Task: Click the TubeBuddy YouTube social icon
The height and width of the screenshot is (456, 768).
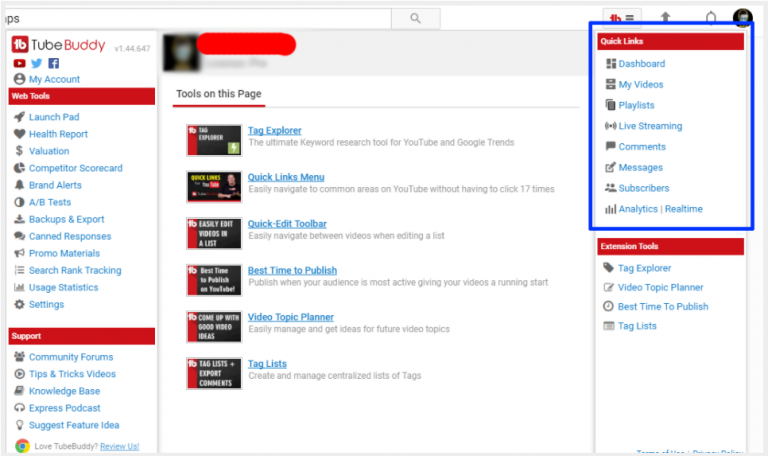Action: pyautogui.click(x=19, y=63)
